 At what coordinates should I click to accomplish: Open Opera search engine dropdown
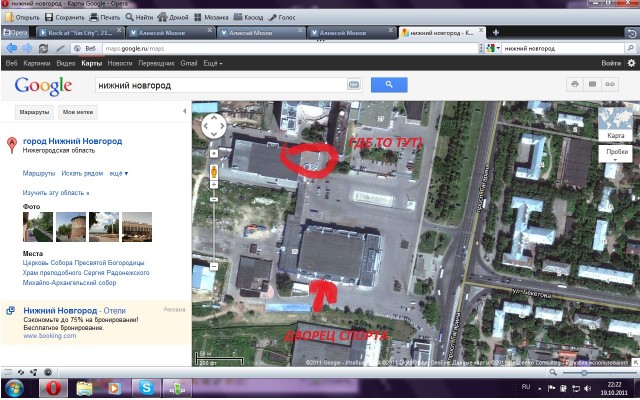(495, 48)
